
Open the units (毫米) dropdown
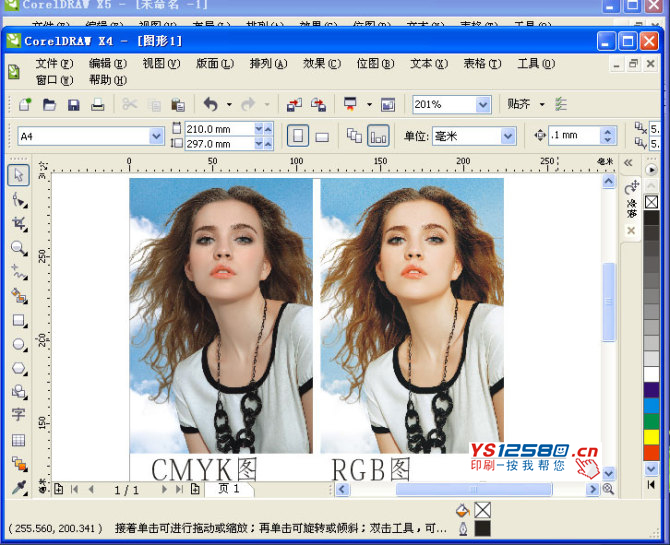[508, 136]
